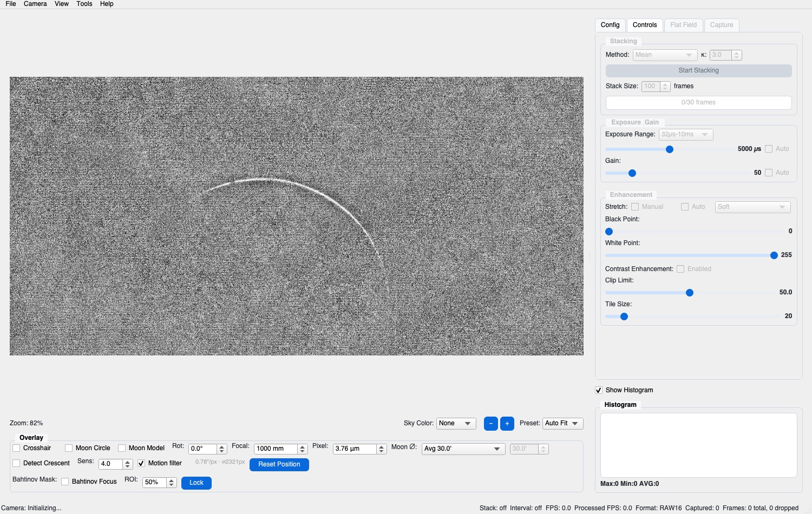Toggle the Moon Circle checkbox
This screenshot has height=514, width=812.
[x=69, y=448]
